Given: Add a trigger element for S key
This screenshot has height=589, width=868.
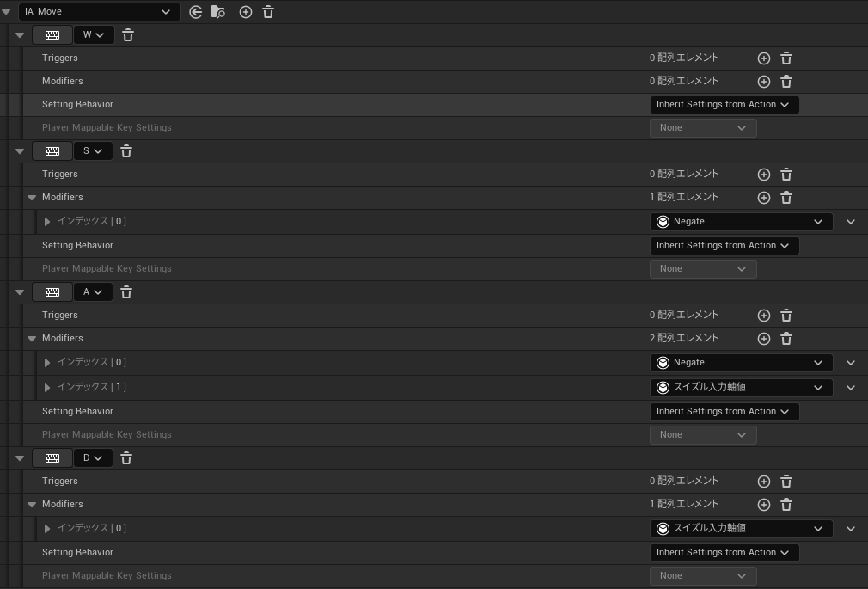Looking at the screenshot, I should (764, 175).
